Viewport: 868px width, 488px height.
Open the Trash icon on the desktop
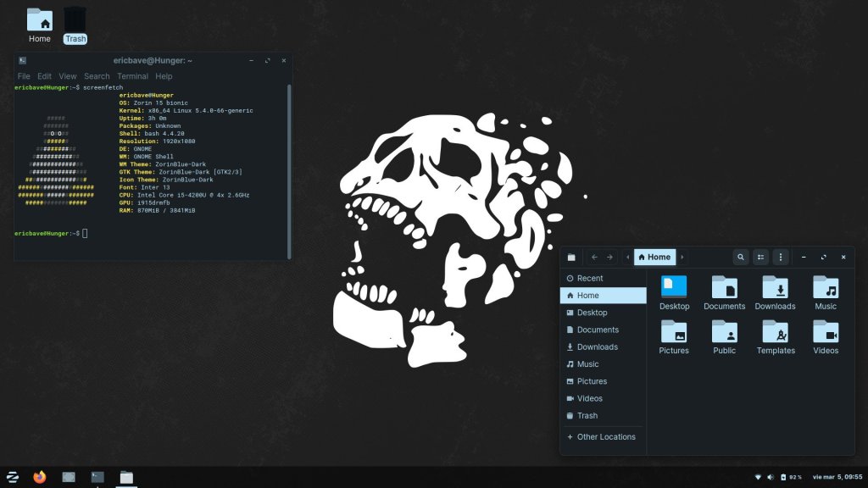point(75,20)
